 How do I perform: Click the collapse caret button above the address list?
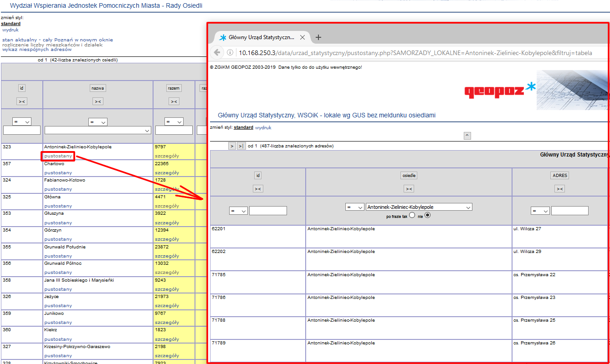point(467,136)
